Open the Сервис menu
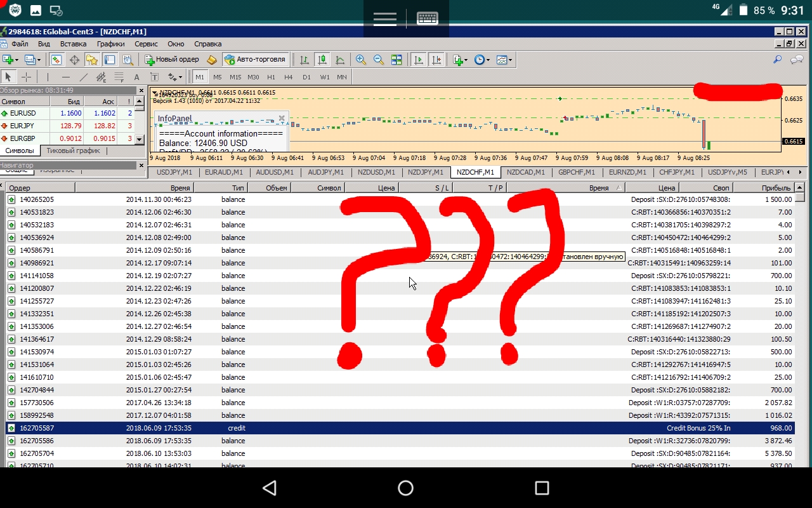This screenshot has width=812, height=508. point(146,44)
